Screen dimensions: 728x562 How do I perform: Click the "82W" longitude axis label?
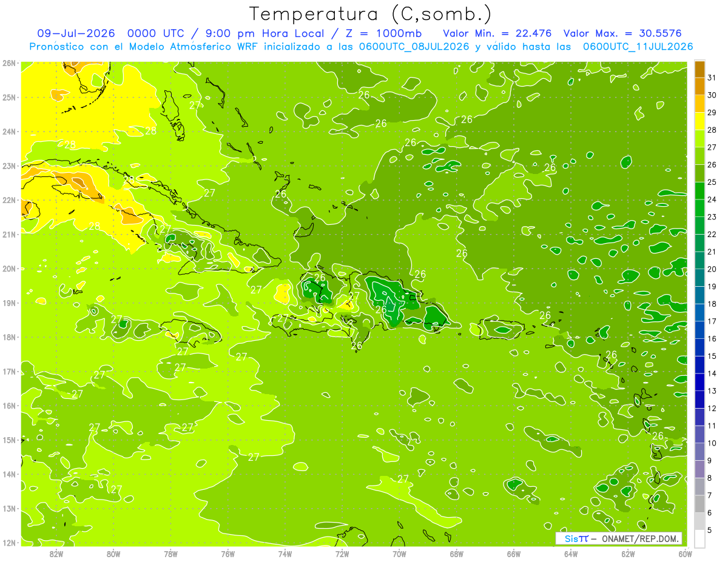(56, 554)
